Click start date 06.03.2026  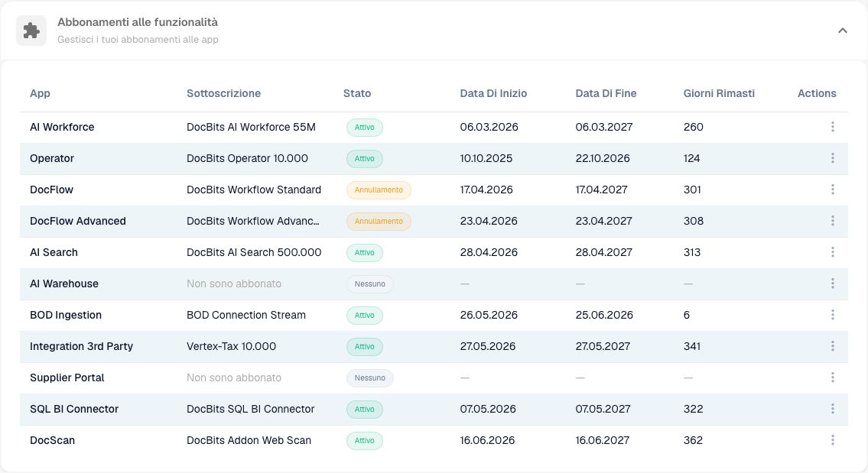coord(489,127)
